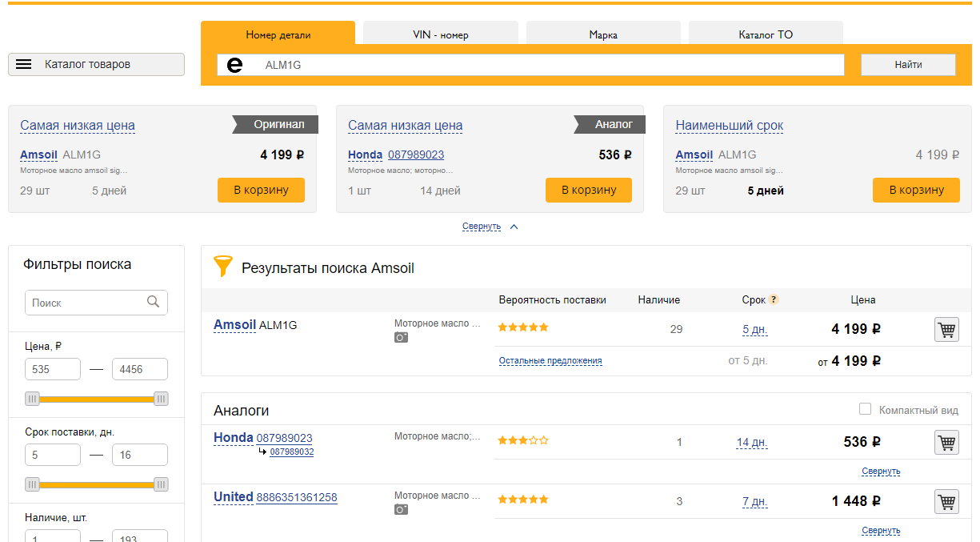Click five-star rating of Amsoil row
The width and height of the screenshot is (980, 542).
523,327
